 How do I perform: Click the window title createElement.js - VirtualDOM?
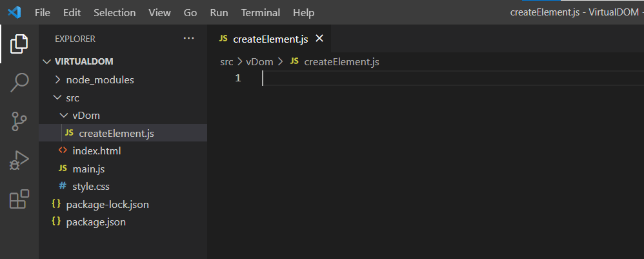tap(574, 12)
